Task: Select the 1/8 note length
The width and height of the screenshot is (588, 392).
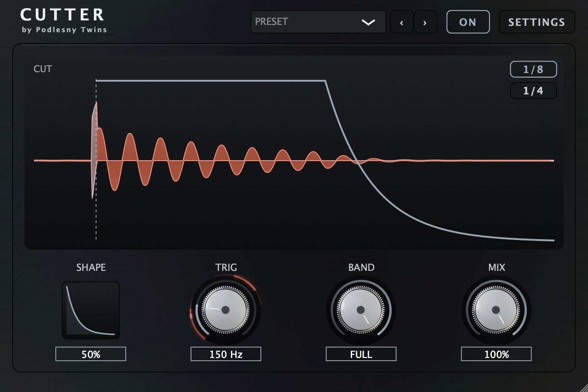Action: [533, 69]
